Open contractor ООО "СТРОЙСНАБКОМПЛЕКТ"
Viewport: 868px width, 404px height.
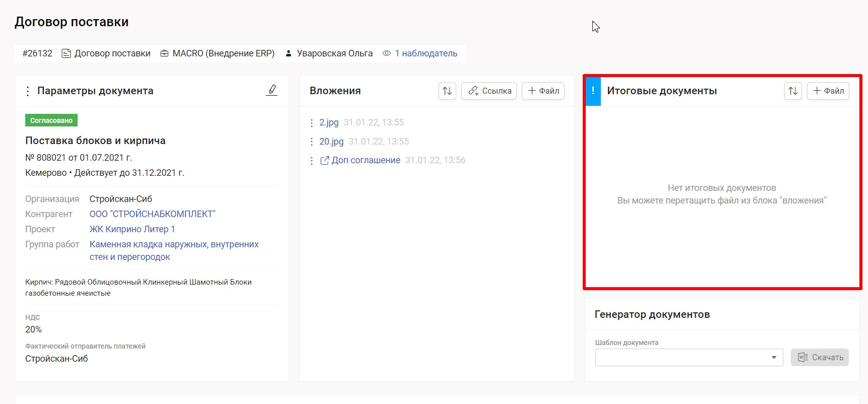click(152, 214)
